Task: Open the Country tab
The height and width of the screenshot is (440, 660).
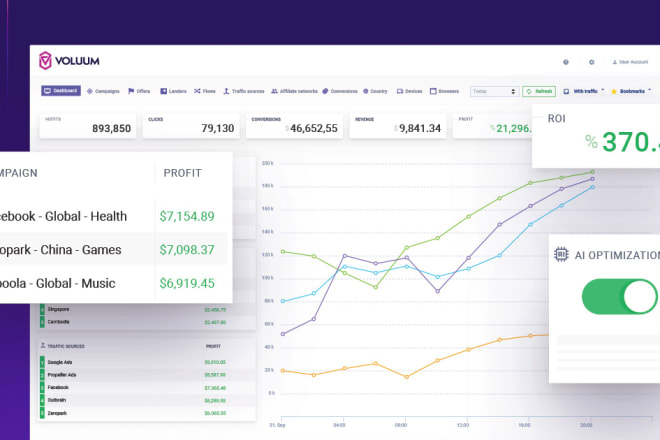Action: coord(375,91)
